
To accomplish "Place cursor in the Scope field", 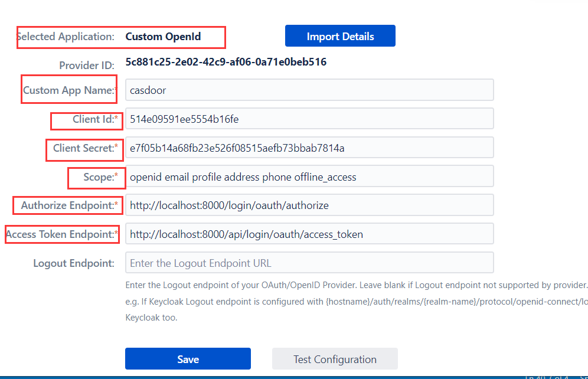I will (x=309, y=176).
